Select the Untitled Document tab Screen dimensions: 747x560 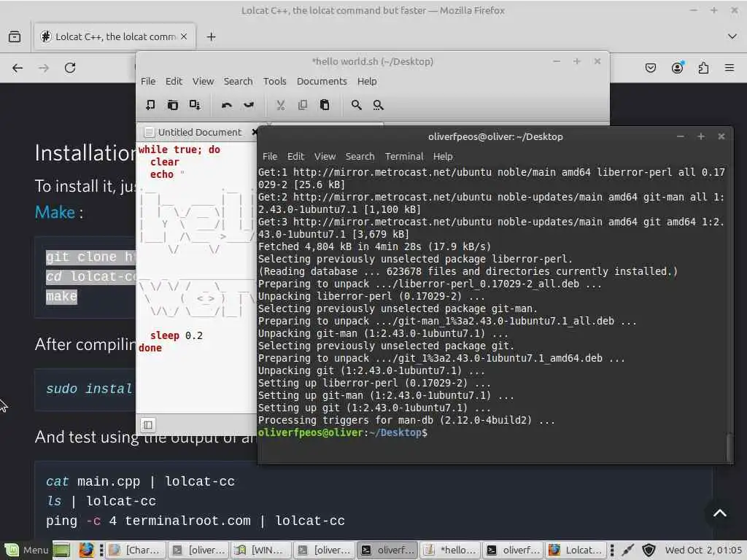tap(199, 132)
